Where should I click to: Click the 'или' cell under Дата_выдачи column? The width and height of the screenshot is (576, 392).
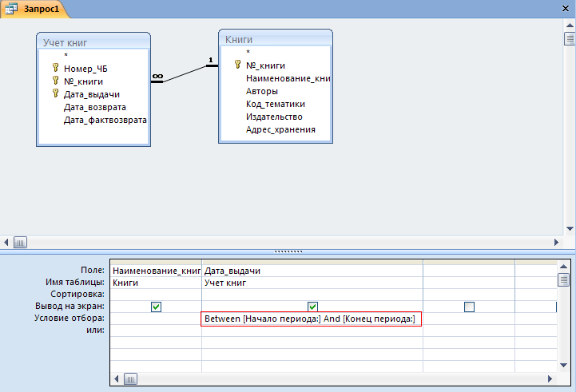(x=312, y=331)
